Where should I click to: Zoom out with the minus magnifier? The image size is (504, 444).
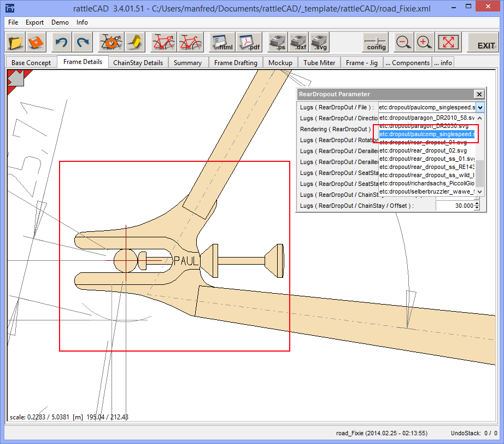click(403, 42)
